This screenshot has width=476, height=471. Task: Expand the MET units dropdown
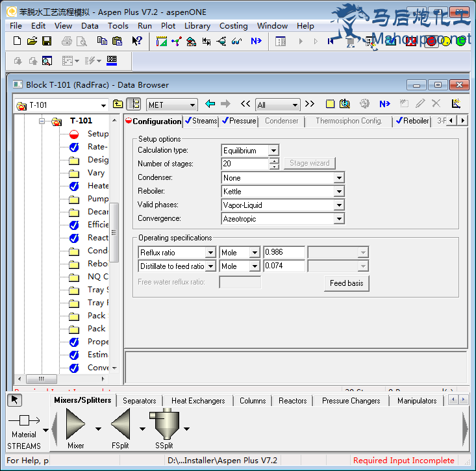(x=192, y=105)
